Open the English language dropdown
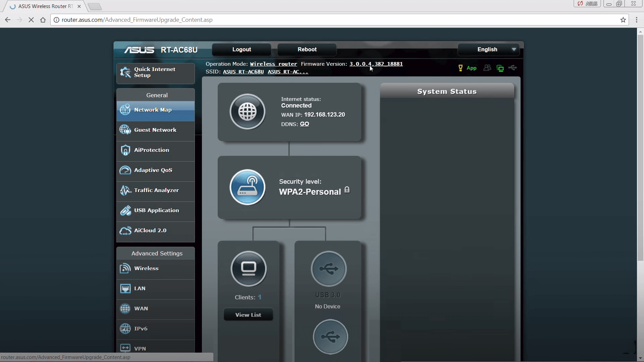This screenshot has width=644, height=362. click(489, 50)
